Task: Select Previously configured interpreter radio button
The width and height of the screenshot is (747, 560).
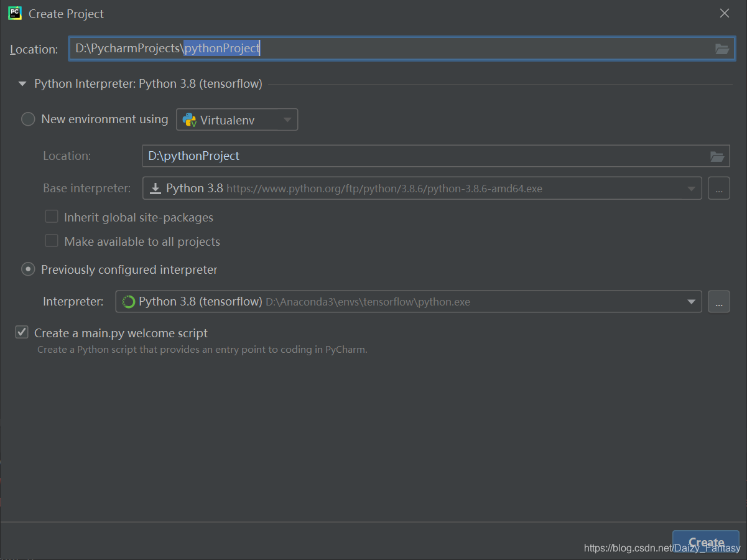Action: 28,269
